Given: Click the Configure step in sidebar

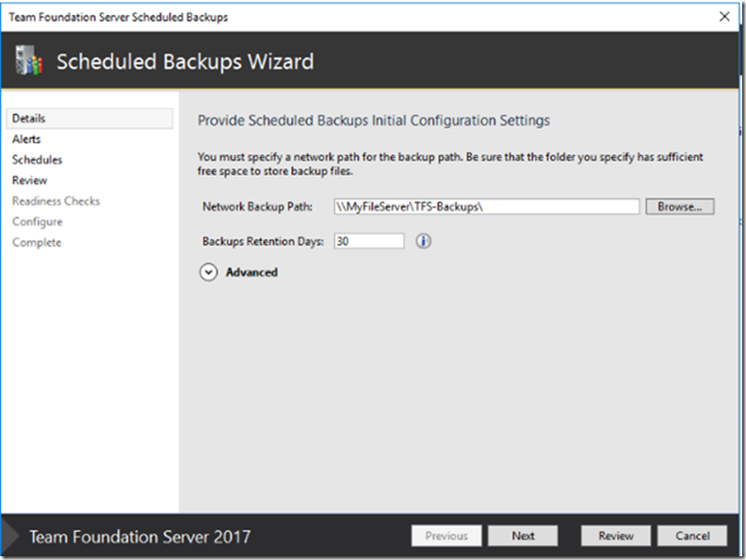Looking at the screenshot, I should 37,222.
